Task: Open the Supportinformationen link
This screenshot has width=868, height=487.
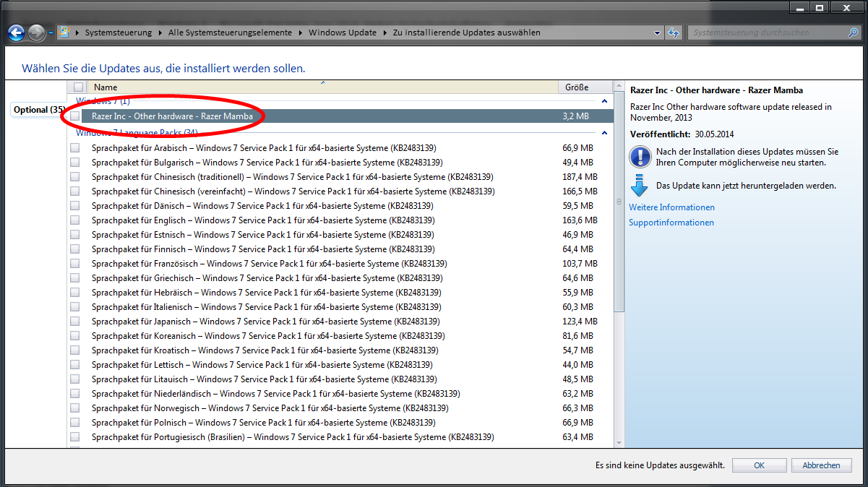Action: point(671,223)
